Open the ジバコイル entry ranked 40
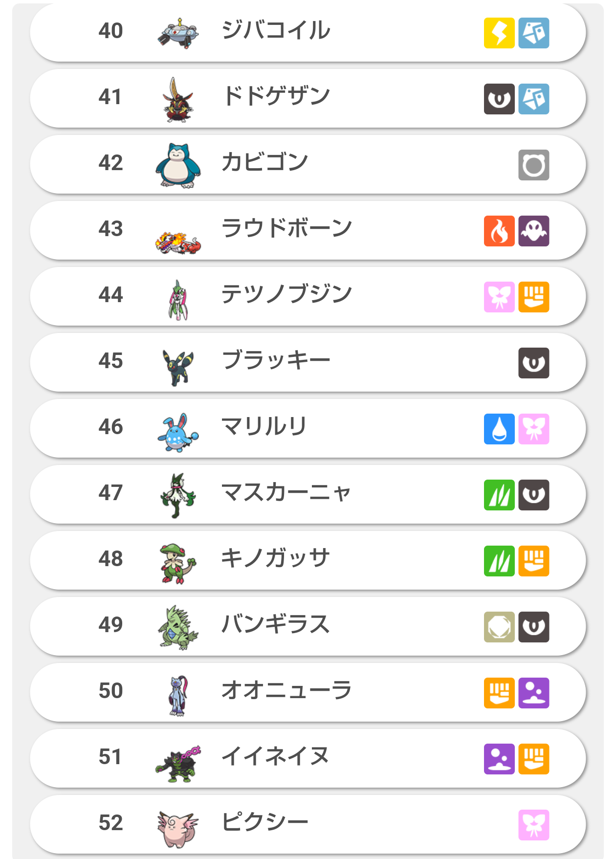The width and height of the screenshot is (616, 859). [x=308, y=33]
